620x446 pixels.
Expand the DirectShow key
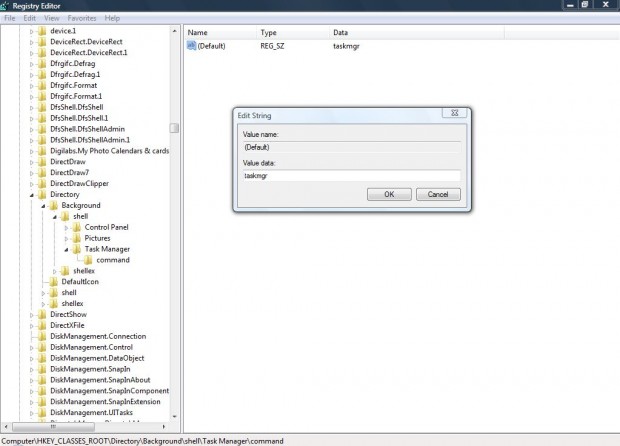pos(32,315)
